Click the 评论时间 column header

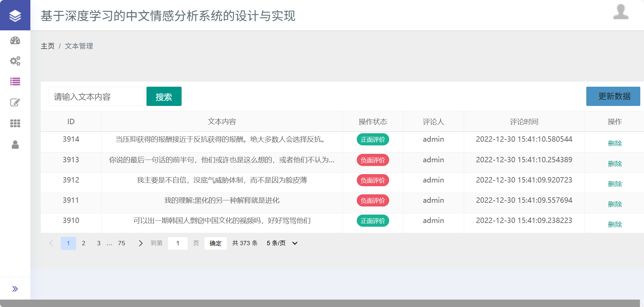524,121
